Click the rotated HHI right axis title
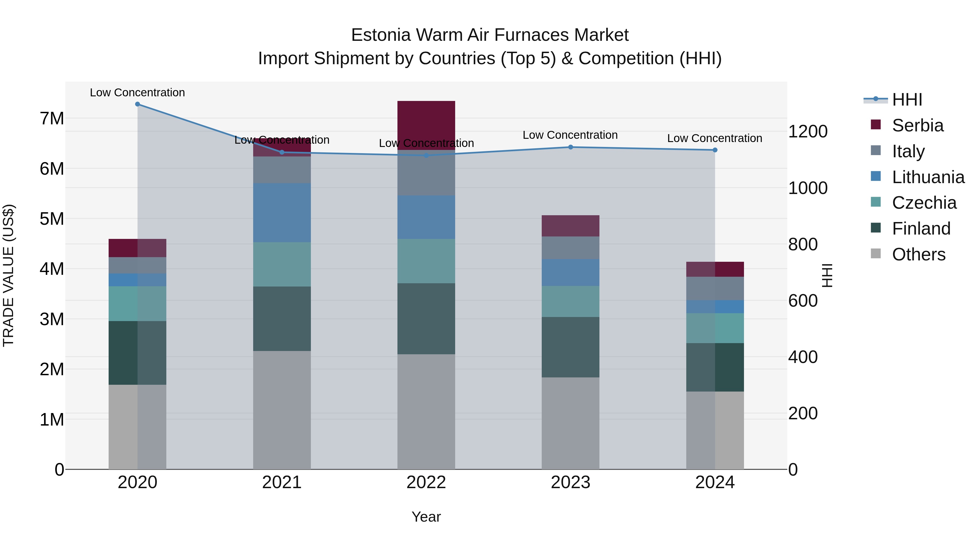Viewport: 980px width, 551px height. coord(827,275)
